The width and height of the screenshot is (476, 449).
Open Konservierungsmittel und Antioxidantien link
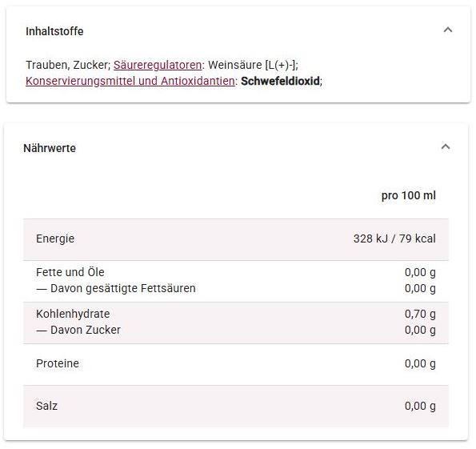tap(130, 81)
